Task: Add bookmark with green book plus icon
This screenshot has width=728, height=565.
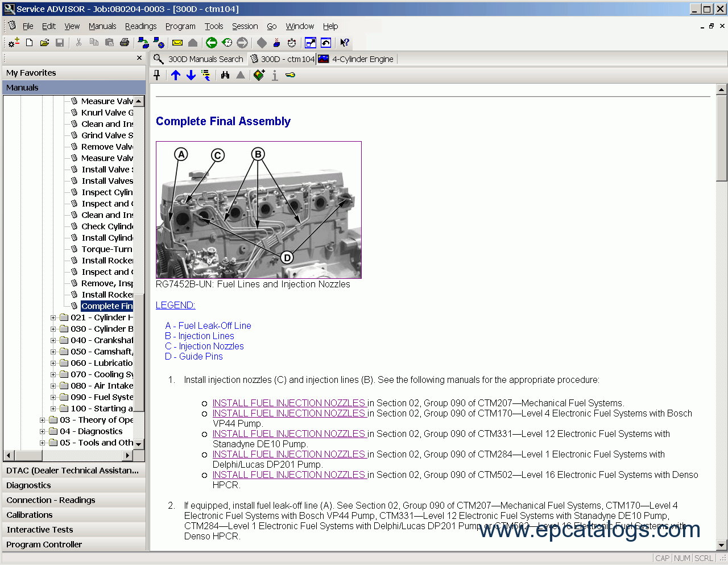Action: tap(259, 75)
